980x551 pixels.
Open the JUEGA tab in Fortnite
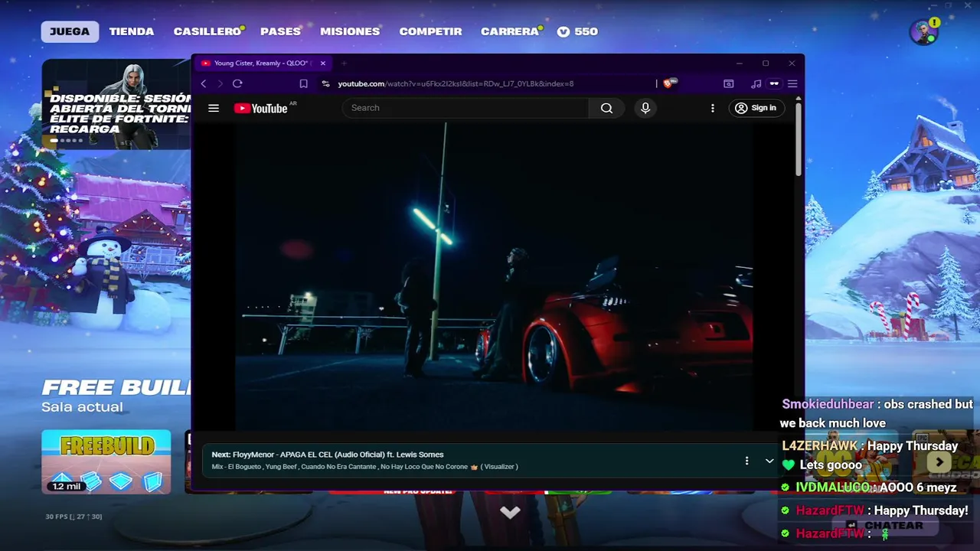[x=70, y=31]
